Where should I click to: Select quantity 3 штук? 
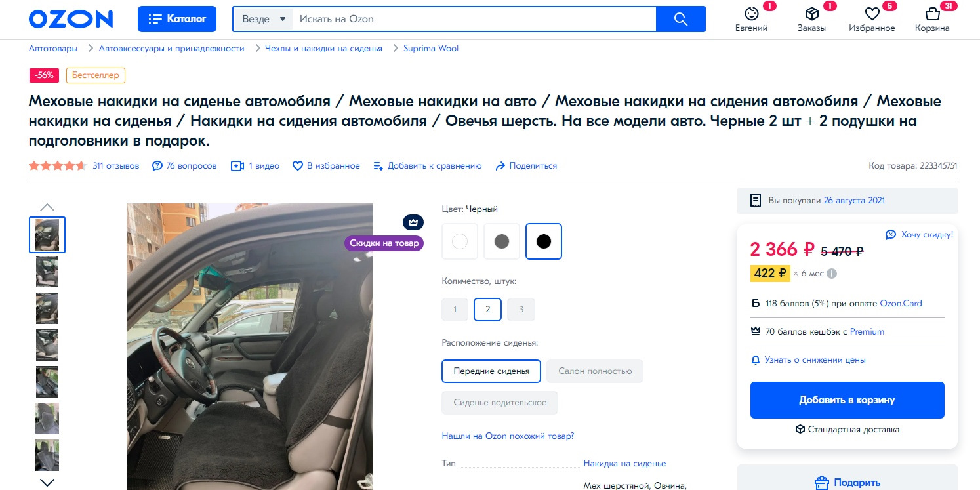coord(521,309)
